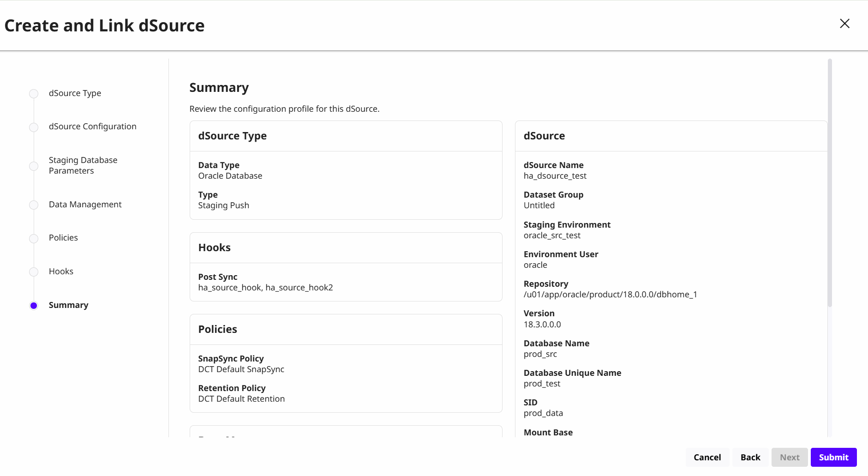Click the dSource Configuration step circle
This screenshot has height=476, width=868.
pos(34,127)
